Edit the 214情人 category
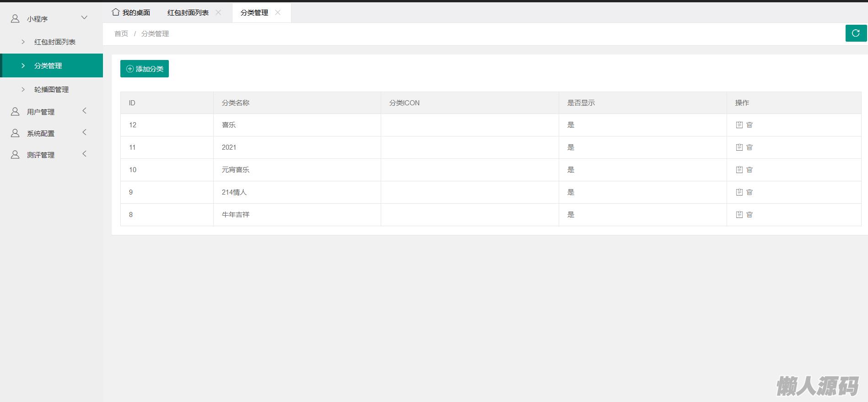Viewport: 868px width, 402px height. (x=739, y=192)
